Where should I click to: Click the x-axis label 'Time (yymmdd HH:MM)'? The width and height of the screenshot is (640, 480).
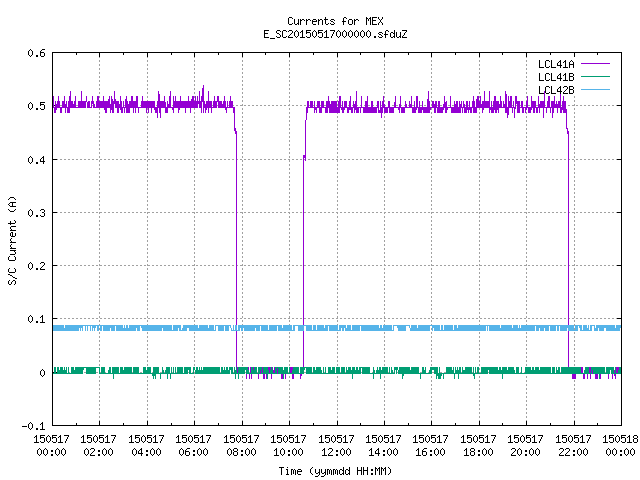335,471
